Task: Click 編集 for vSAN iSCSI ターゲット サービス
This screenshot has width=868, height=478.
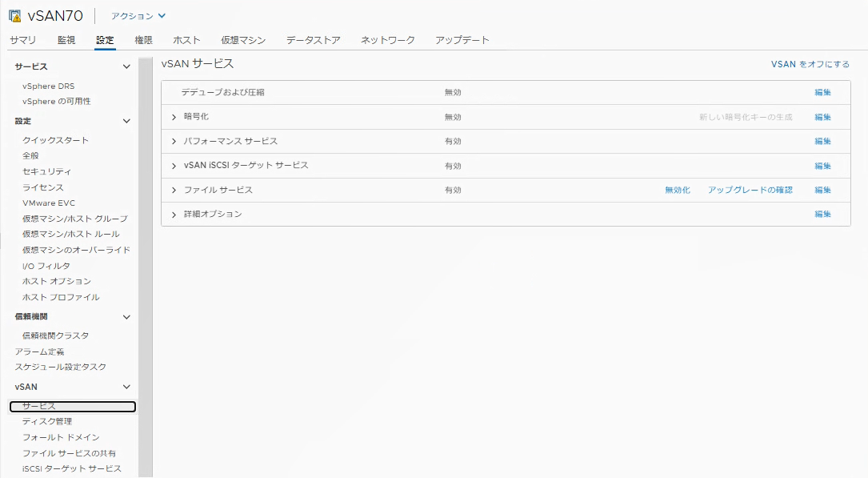Action: click(822, 166)
